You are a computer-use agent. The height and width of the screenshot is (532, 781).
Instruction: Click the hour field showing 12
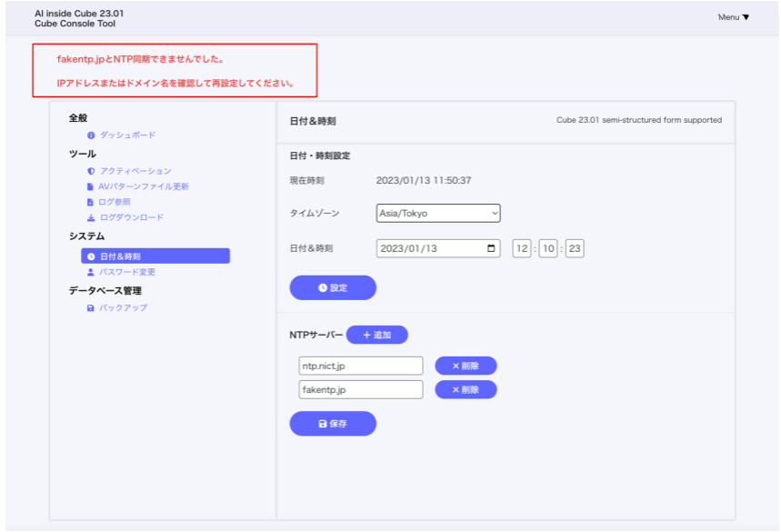tap(522, 248)
